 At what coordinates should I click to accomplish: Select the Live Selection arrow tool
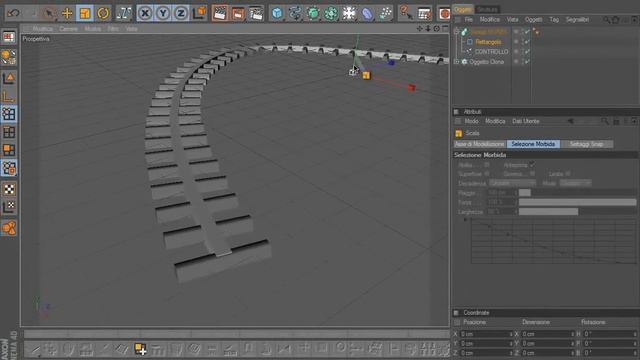49,13
